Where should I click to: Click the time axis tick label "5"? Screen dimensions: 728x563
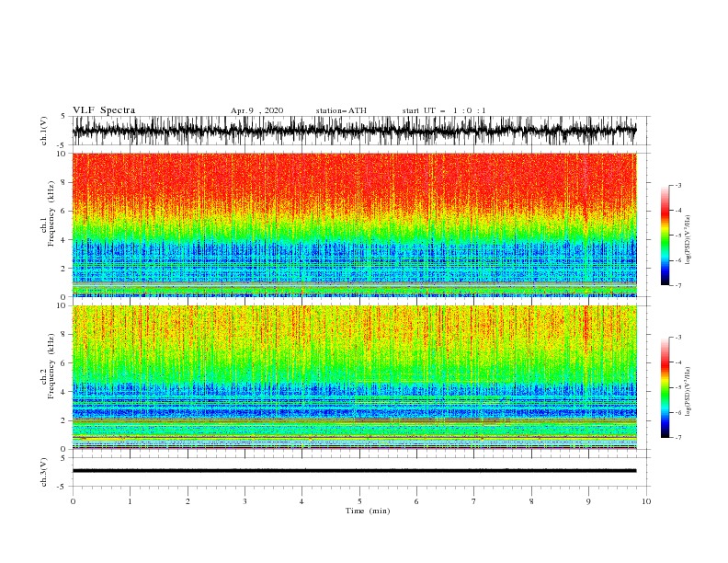[359, 501]
